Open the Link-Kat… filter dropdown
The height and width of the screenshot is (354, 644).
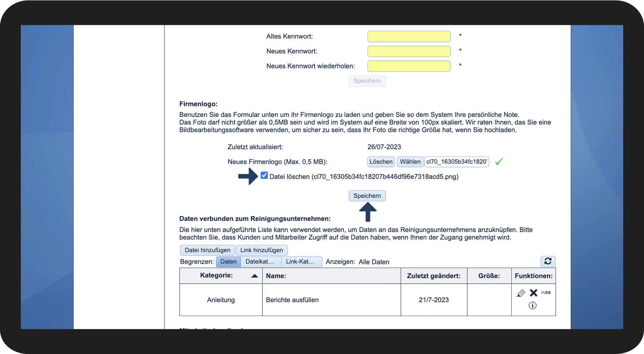point(302,261)
